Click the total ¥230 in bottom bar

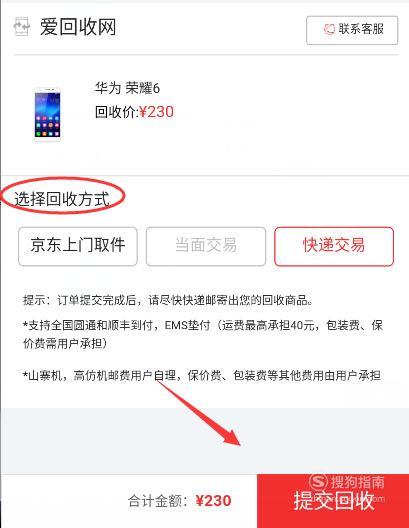coord(213,501)
